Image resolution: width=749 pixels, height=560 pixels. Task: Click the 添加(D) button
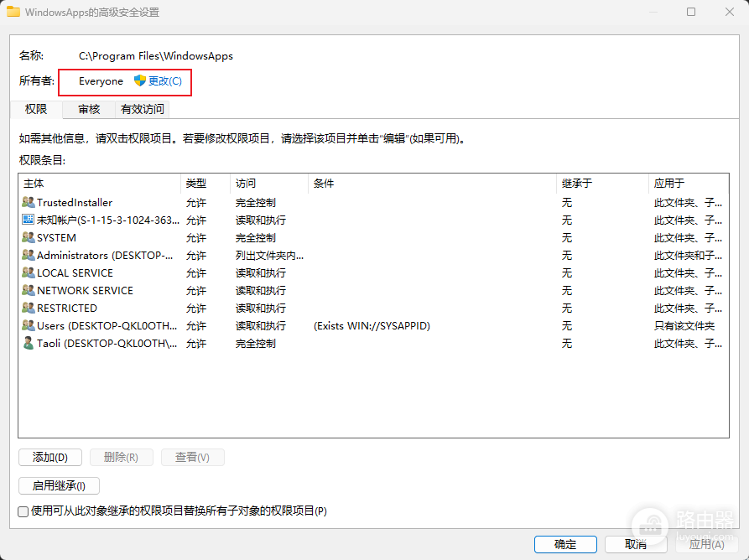click(50, 458)
